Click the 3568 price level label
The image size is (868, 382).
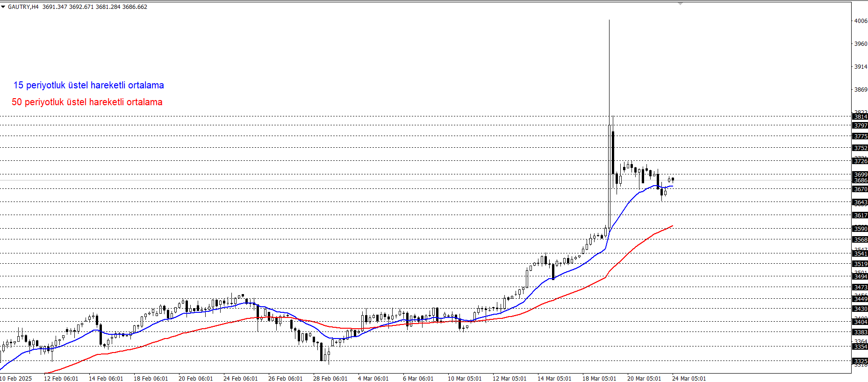point(861,239)
